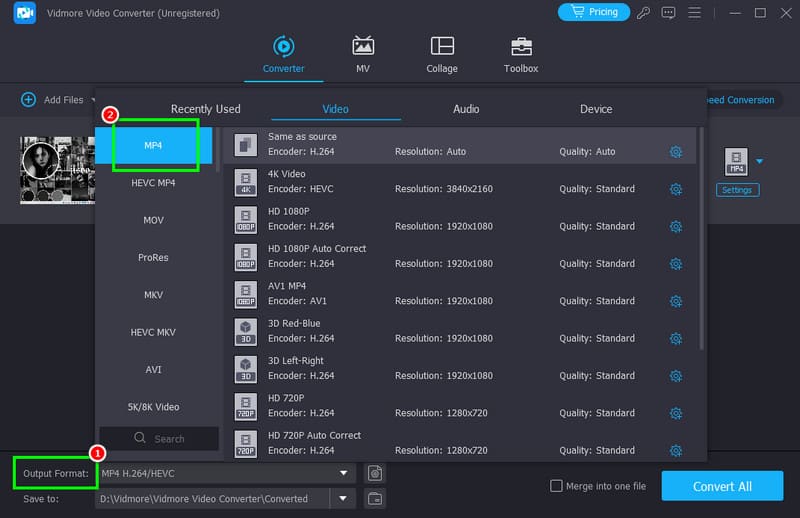Image resolution: width=800 pixels, height=518 pixels.
Task: Select ProRes in the format list
Action: 154,257
